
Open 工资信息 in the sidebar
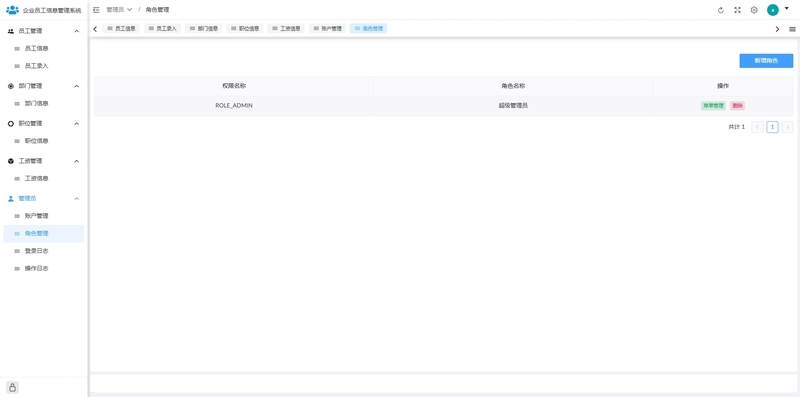pyautogui.click(x=44, y=179)
